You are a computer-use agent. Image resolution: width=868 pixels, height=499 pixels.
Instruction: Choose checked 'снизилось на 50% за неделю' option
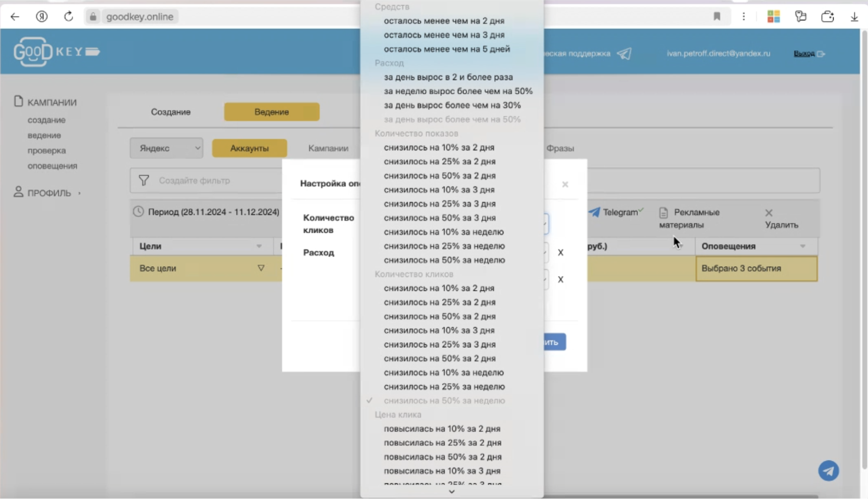(x=444, y=400)
